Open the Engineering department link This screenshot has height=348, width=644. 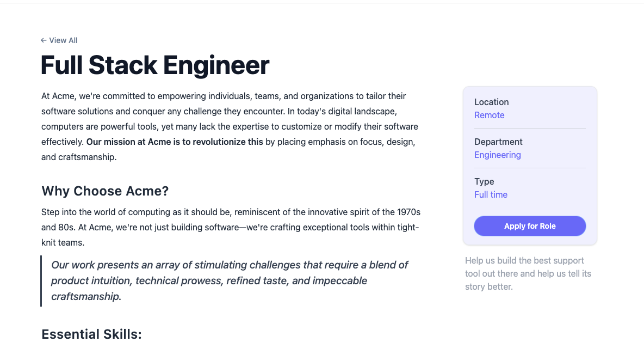pyautogui.click(x=497, y=155)
